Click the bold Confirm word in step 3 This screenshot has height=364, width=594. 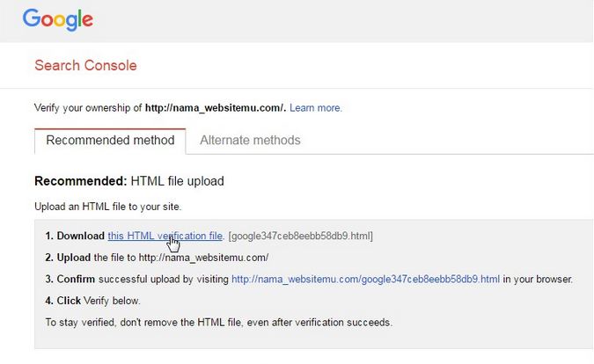[x=76, y=280]
